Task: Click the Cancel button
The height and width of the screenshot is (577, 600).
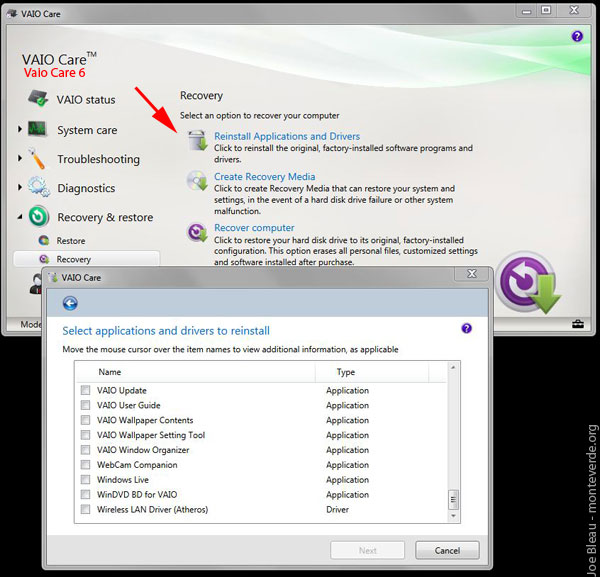Action: (x=447, y=550)
